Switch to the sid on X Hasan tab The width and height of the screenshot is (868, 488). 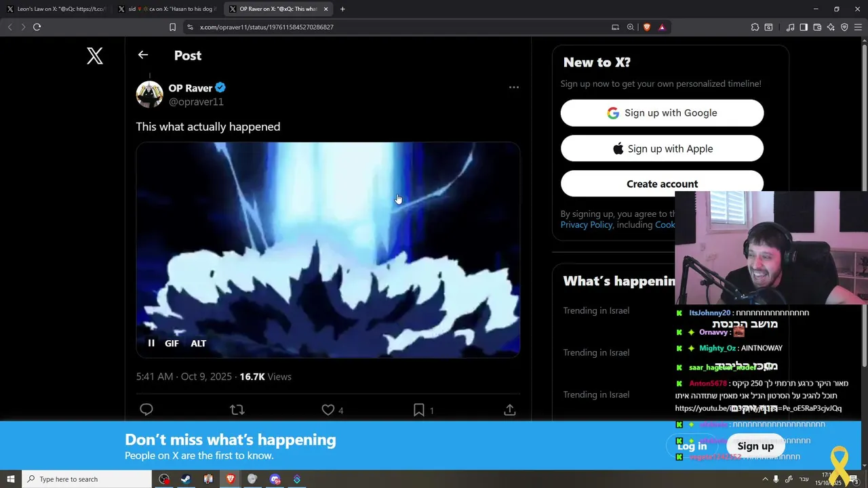pos(166,9)
